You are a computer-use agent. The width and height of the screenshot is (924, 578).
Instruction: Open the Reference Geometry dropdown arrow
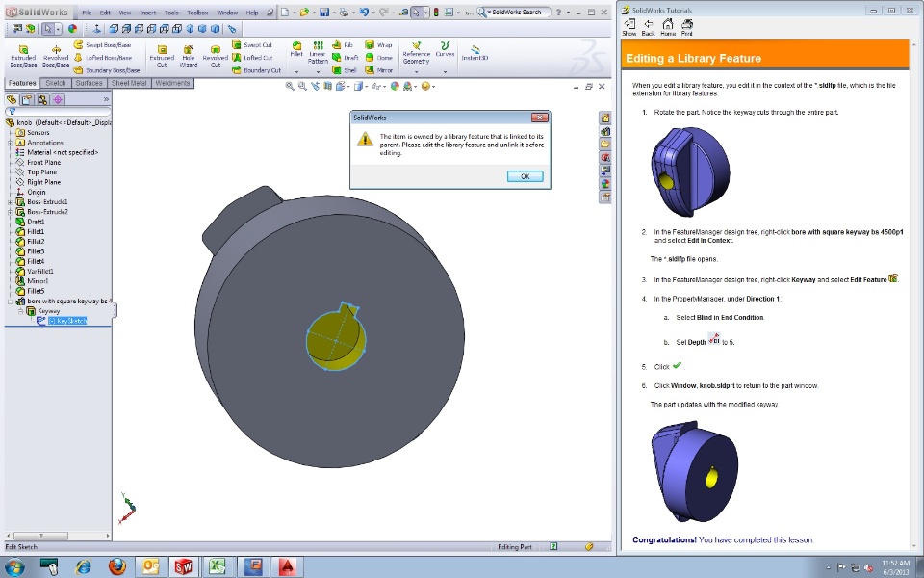[x=416, y=72]
